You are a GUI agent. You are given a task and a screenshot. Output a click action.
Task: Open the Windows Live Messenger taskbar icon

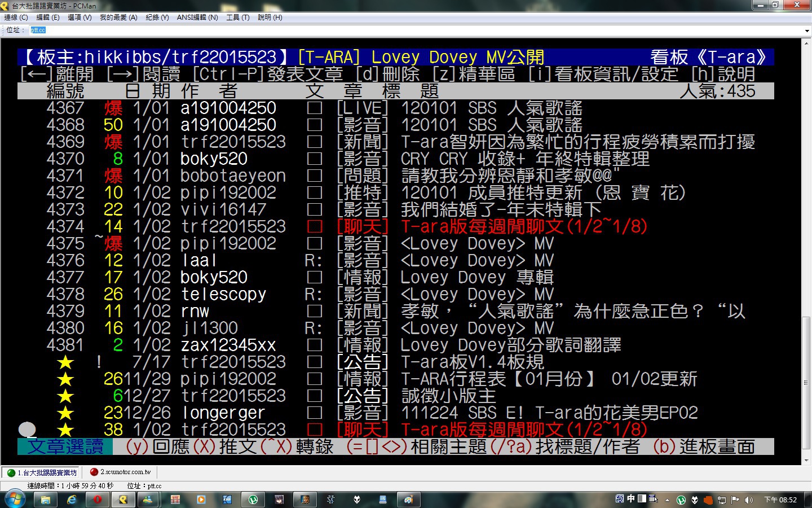(148, 500)
